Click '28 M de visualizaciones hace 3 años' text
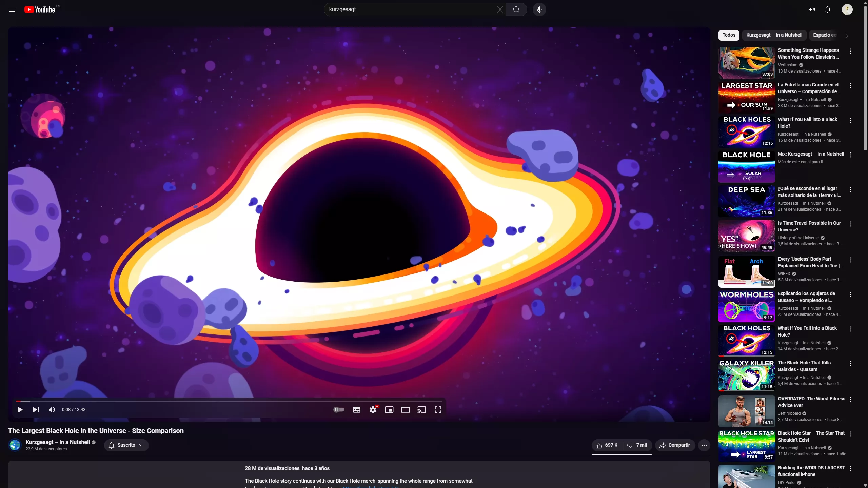Screen dimensions: 868x488 click(x=287, y=468)
